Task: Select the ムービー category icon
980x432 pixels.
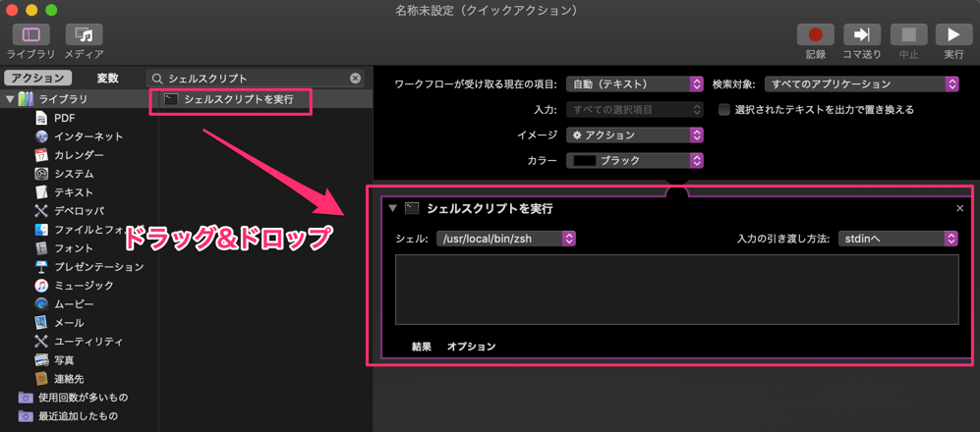Action: point(42,304)
